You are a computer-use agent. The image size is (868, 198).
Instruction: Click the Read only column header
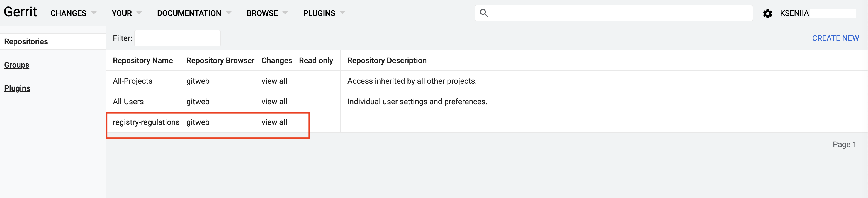click(x=316, y=61)
